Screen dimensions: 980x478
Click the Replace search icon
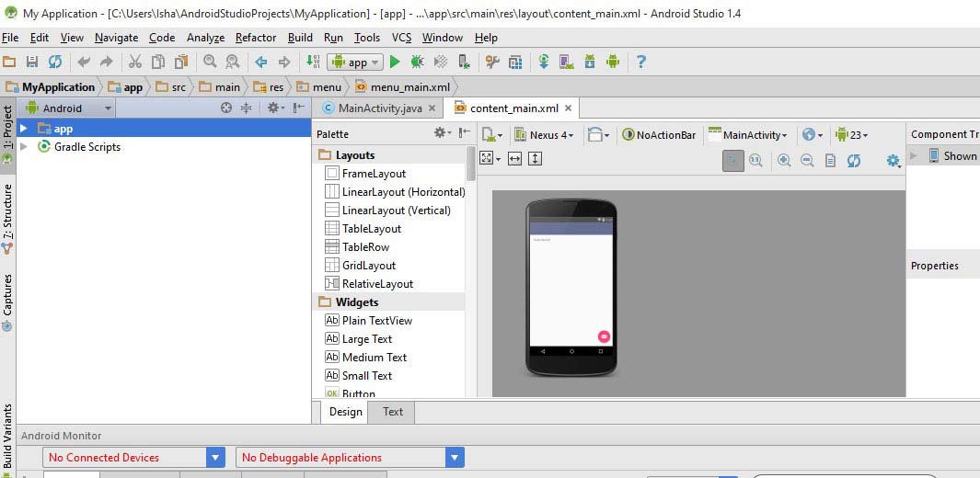pos(233,62)
